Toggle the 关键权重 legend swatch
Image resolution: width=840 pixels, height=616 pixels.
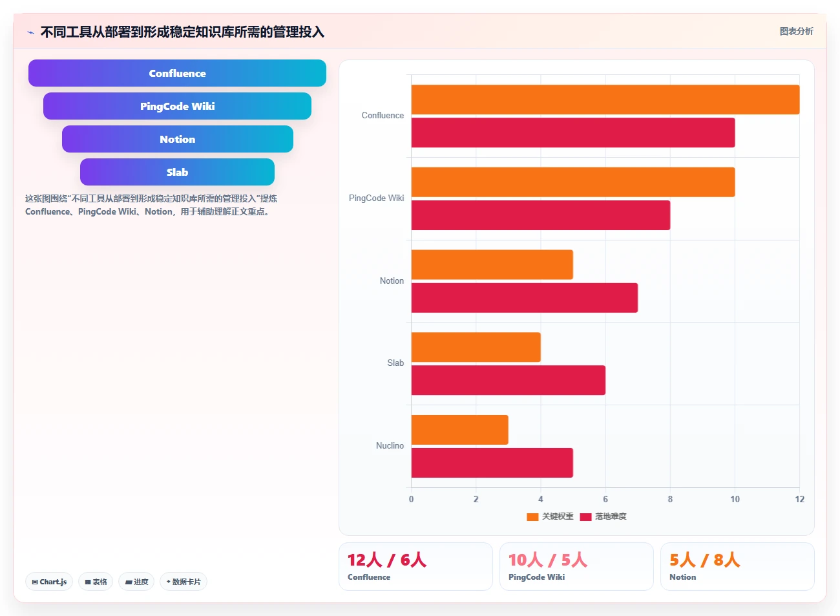tap(532, 516)
